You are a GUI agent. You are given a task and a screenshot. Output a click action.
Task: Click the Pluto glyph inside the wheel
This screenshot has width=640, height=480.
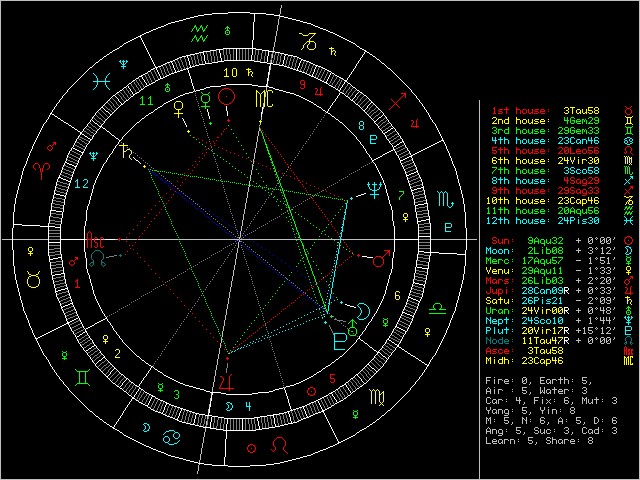click(341, 340)
